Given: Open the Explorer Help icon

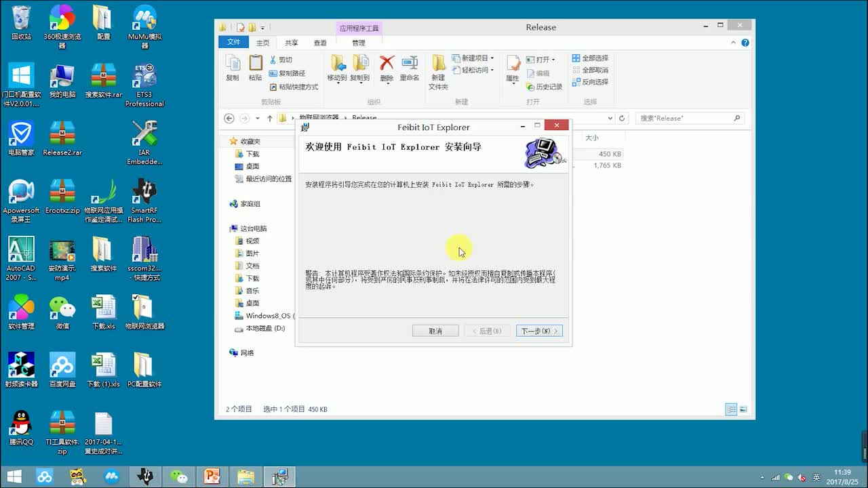Looking at the screenshot, I should (745, 43).
